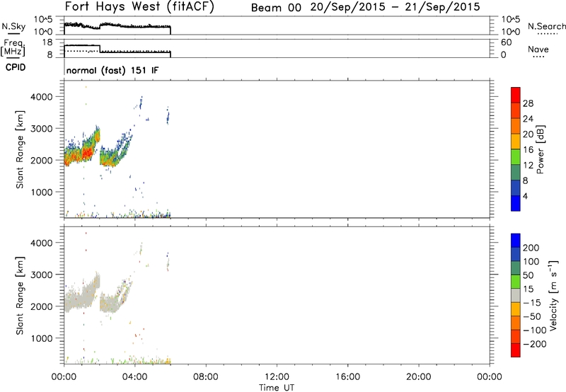Click the Velocity segment between -50 and -15
This screenshot has width=566, height=392.
point(516,309)
